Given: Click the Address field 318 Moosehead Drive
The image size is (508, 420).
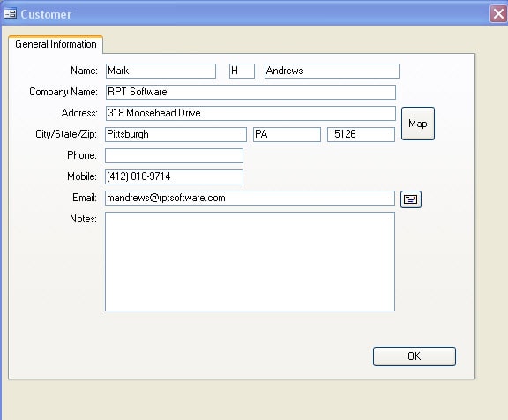Looking at the screenshot, I should point(250,113).
